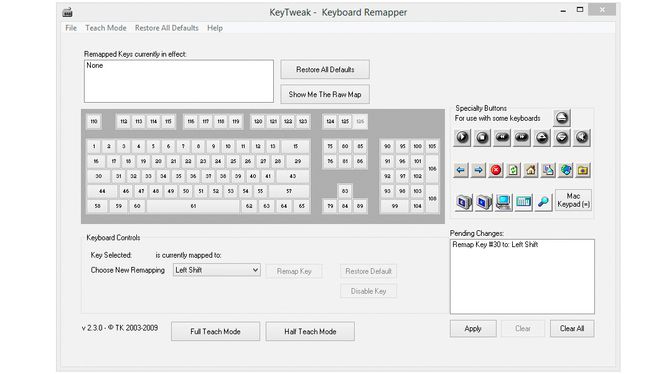Open Restore All Defaults in menu bar
The height and width of the screenshot is (374, 664).
(x=166, y=28)
